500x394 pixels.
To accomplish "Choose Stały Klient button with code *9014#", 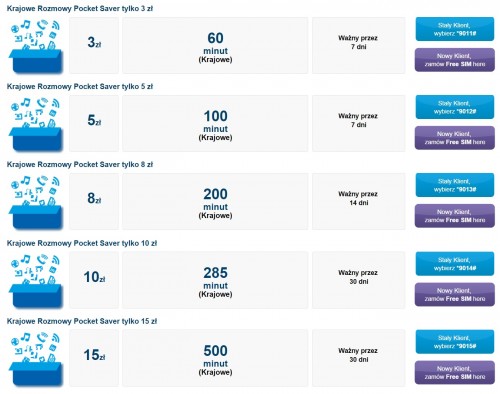I will click(455, 264).
